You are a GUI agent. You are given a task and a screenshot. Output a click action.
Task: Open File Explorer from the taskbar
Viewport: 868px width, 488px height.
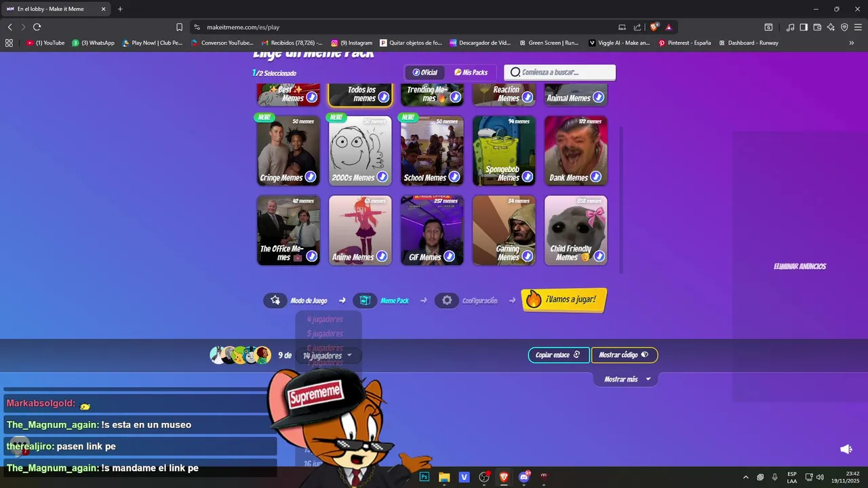(x=444, y=477)
